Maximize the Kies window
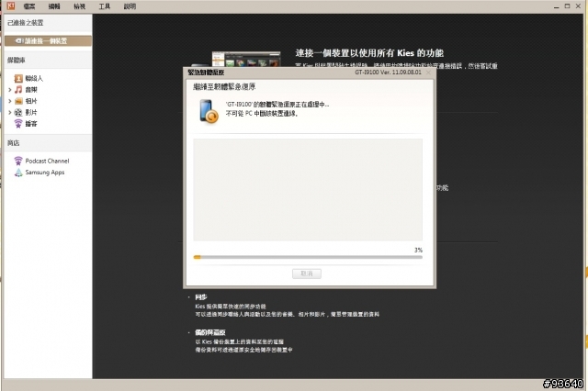Screen dimensions: 588x391 click(568, 6)
